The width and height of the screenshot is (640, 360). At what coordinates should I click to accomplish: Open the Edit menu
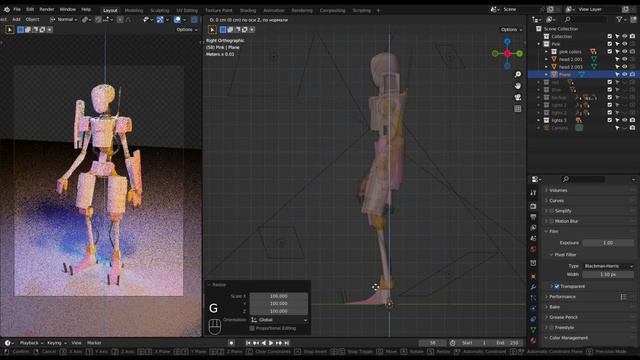[30, 9]
